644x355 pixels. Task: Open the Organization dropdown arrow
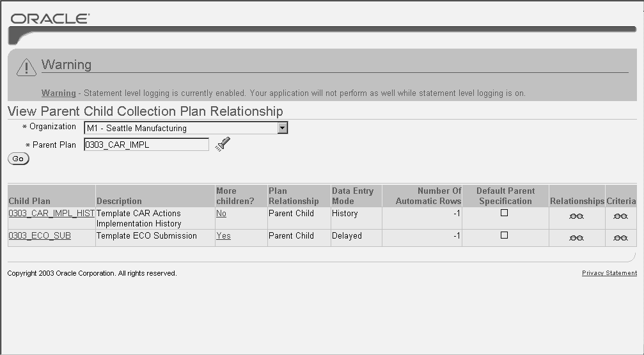pyautogui.click(x=283, y=128)
